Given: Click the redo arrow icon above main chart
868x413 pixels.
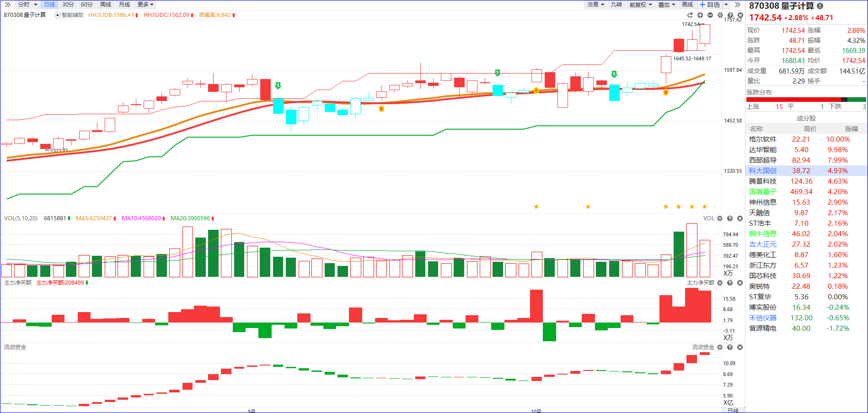Looking at the screenshot, I should pos(690,15).
